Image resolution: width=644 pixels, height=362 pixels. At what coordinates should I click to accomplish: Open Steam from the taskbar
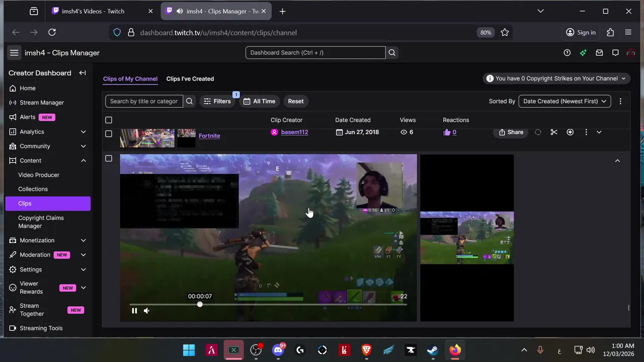[433, 350]
